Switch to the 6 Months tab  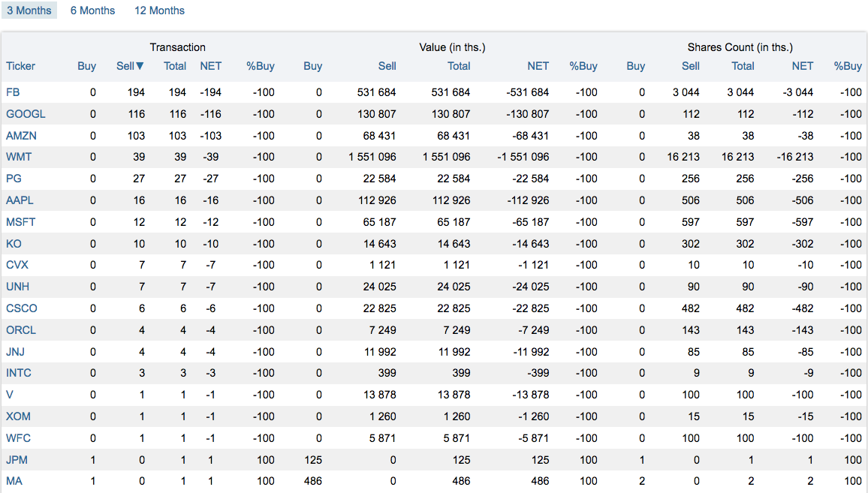92,11
